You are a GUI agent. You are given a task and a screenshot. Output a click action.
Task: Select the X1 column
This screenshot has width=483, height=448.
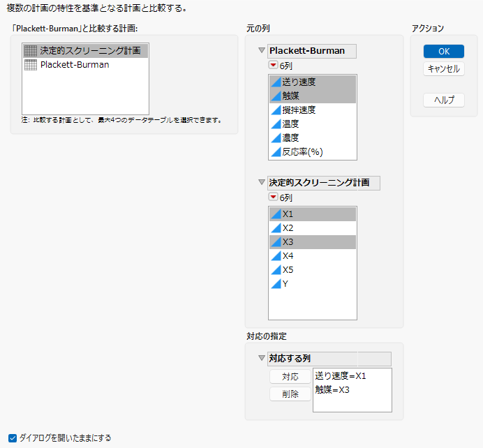313,214
